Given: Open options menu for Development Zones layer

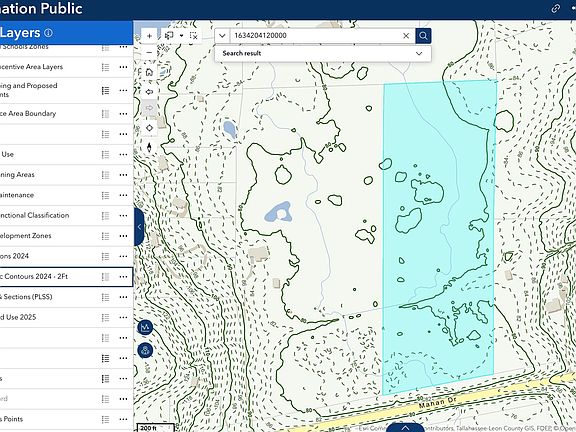Looking at the screenshot, I should [123, 236].
